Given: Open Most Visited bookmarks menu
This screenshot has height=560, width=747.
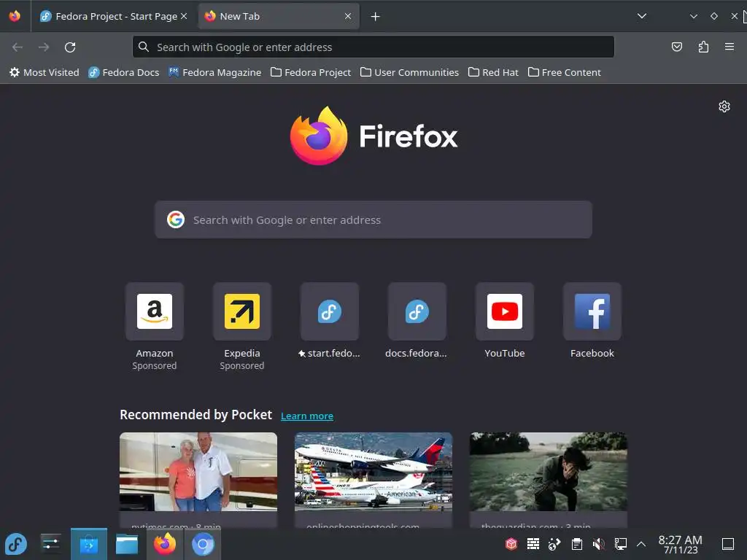Looking at the screenshot, I should click(x=44, y=72).
